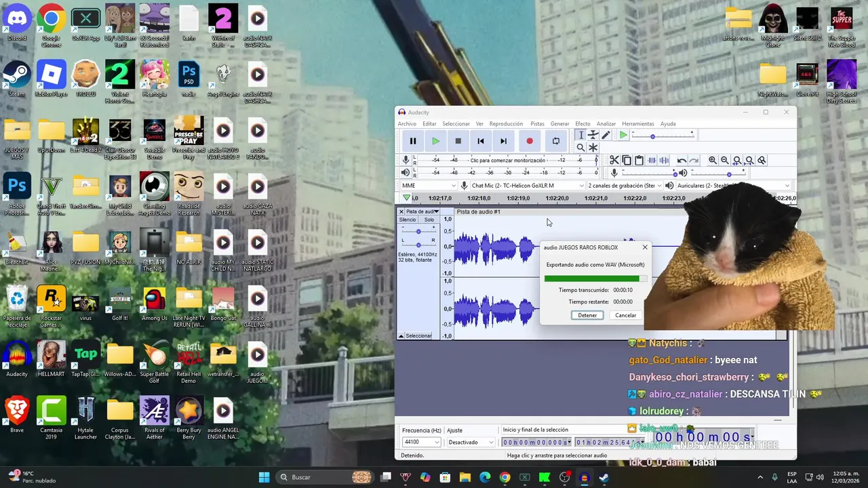Click the Zoom Out icon
Viewport: 868px width, 488px height.
pyautogui.click(x=725, y=160)
